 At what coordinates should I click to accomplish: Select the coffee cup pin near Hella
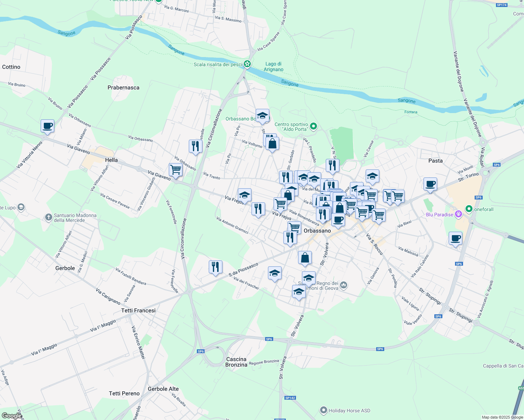click(x=47, y=127)
